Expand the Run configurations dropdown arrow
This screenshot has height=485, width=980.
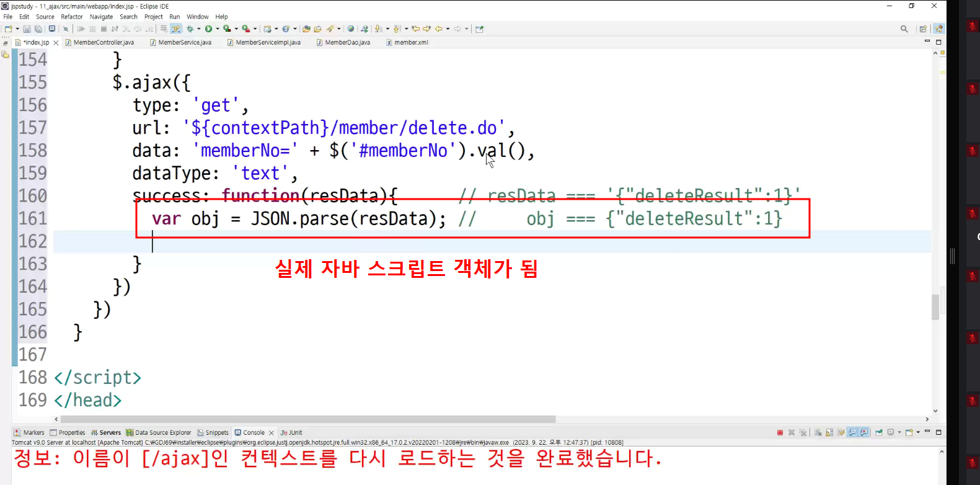tap(217, 29)
